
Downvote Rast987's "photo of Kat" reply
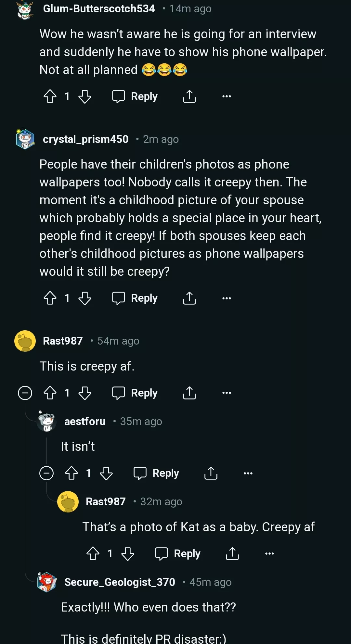128,554
